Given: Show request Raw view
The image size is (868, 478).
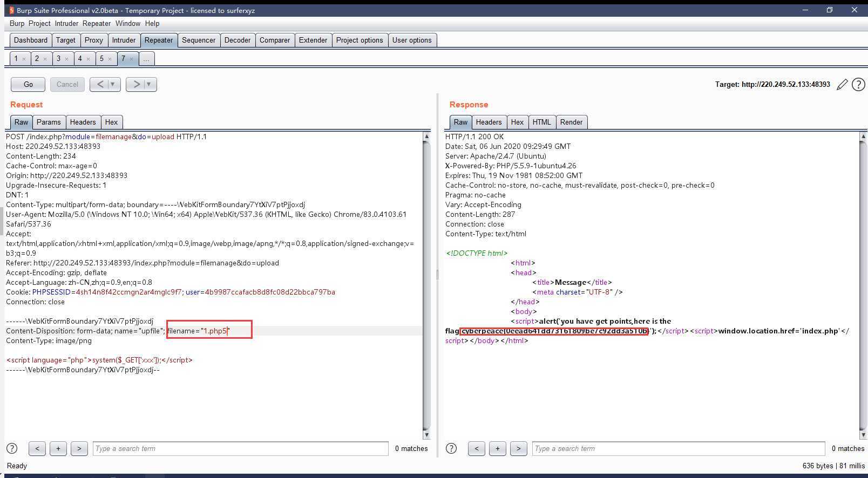Looking at the screenshot, I should pos(22,122).
